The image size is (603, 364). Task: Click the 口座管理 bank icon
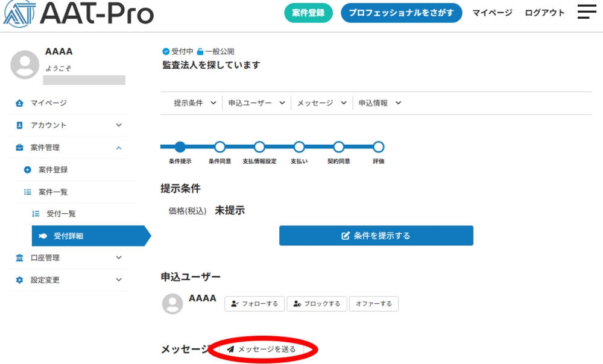[x=19, y=258]
